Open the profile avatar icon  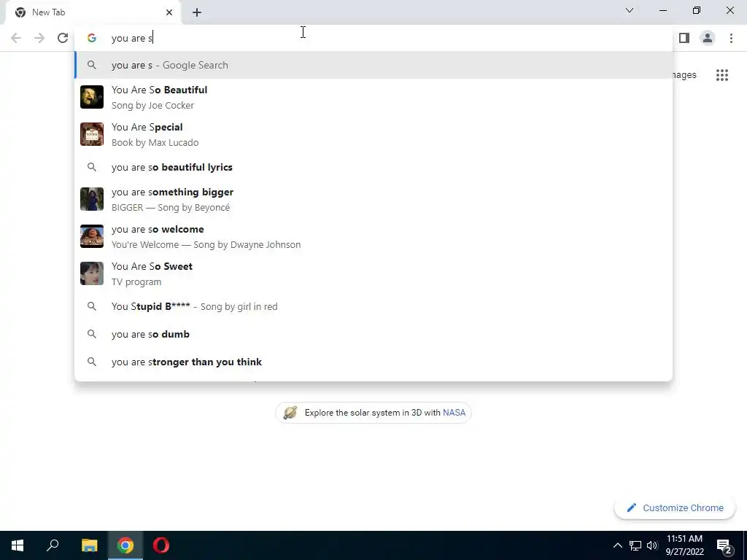click(x=708, y=38)
